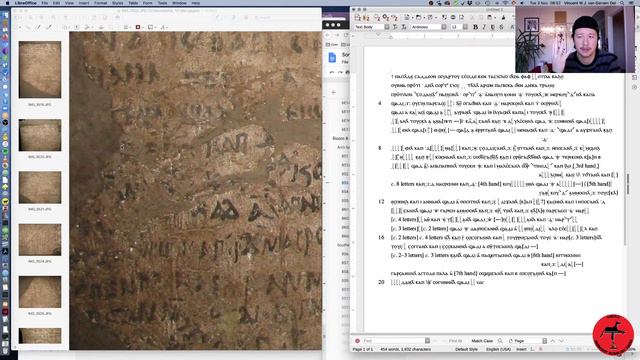Open the Antinoou font name dropdown arrow
640x360 pixels.
click(444, 27)
